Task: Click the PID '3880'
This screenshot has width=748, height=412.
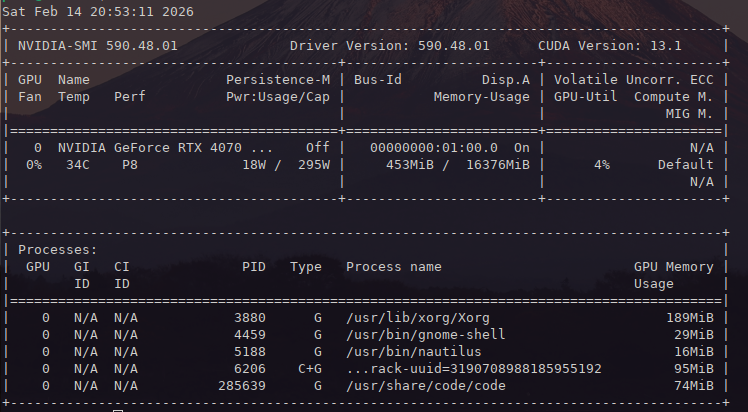Action: click(250, 318)
